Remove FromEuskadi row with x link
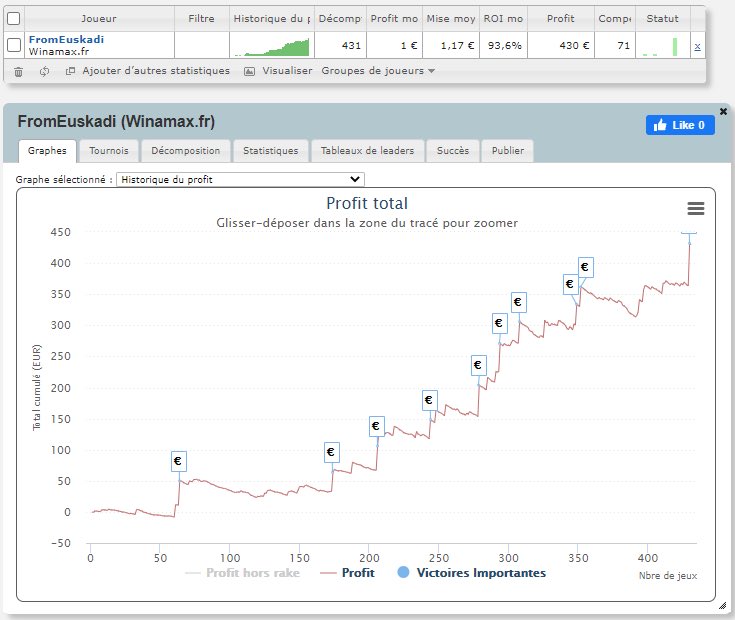Viewport: 735px width, 620px height. tap(697, 46)
